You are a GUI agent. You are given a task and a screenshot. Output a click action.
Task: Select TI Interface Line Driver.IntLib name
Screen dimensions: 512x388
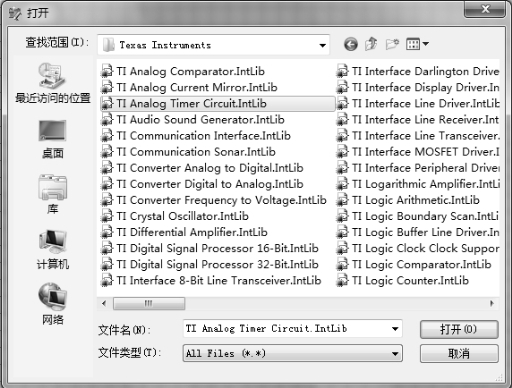[x=426, y=103]
